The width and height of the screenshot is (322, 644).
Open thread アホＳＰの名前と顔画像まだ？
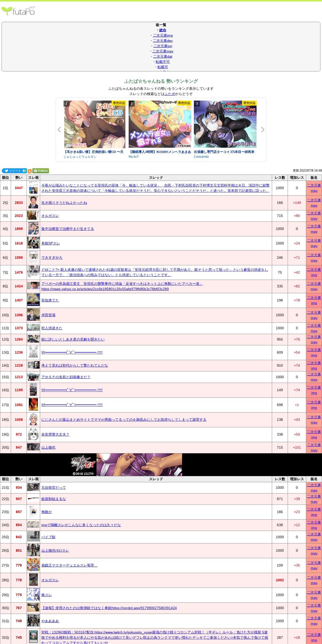point(66,377)
